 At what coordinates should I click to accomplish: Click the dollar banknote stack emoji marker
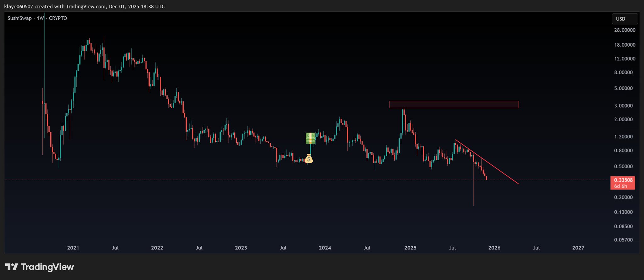click(311, 138)
